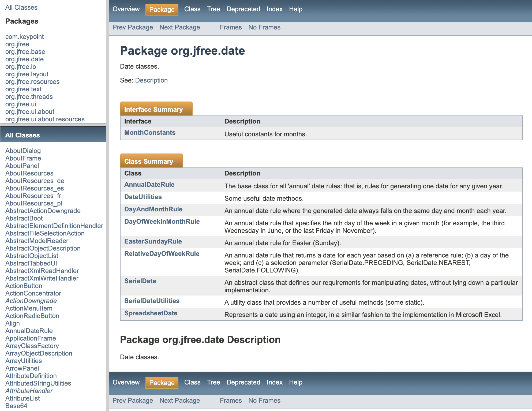532x411 pixels.
Task: Open the DayOfWeekInMonthRule class page
Action: point(162,222)
